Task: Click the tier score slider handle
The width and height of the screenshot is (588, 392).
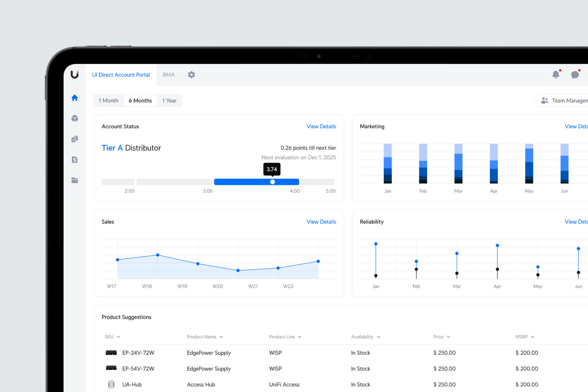Action: tap(272, 182)
